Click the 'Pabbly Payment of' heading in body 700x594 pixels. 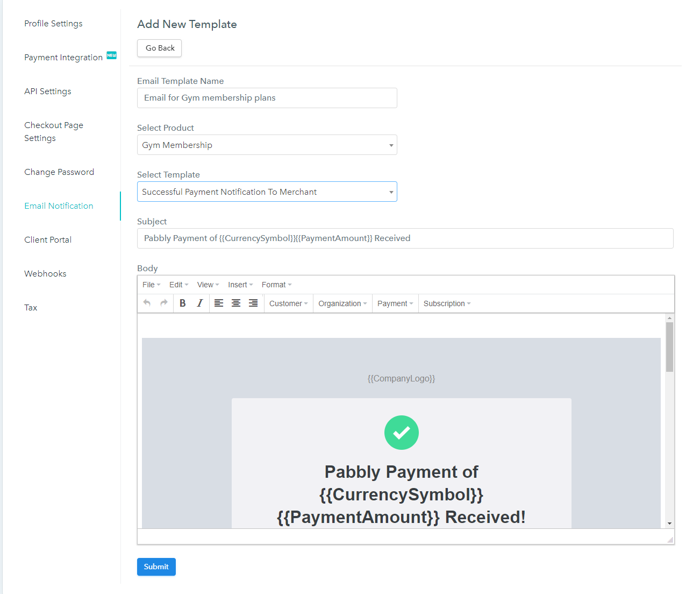pos(402,472)
